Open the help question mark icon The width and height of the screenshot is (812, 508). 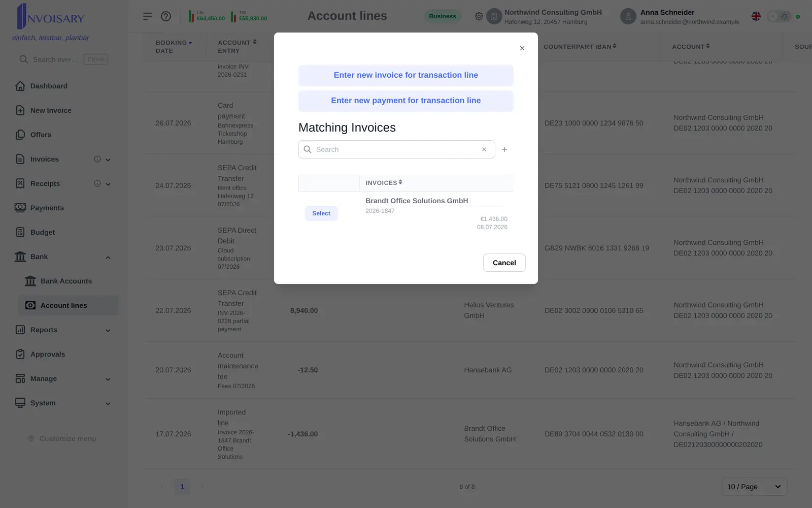166,16
